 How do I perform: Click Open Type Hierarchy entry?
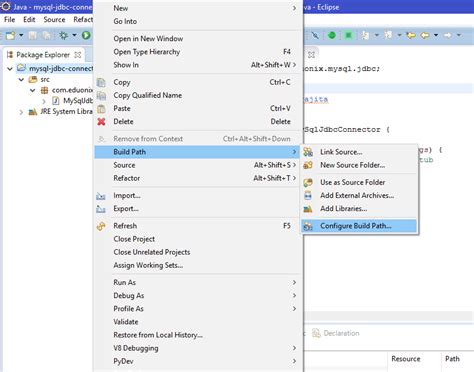tap(197, 52)
